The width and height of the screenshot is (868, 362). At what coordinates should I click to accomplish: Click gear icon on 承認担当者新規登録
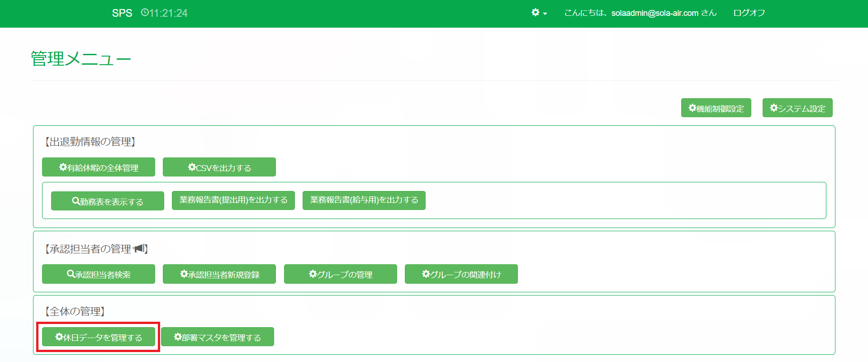184,274
